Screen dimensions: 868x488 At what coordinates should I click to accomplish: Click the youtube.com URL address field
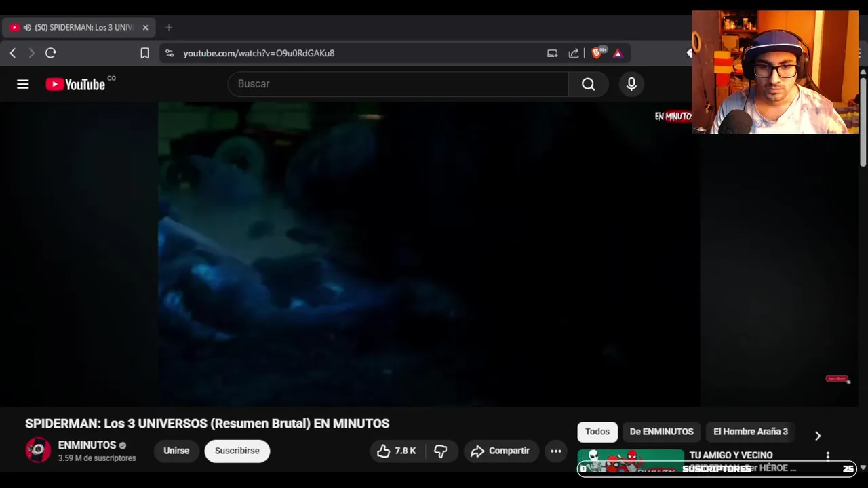(x=258, y=53)
